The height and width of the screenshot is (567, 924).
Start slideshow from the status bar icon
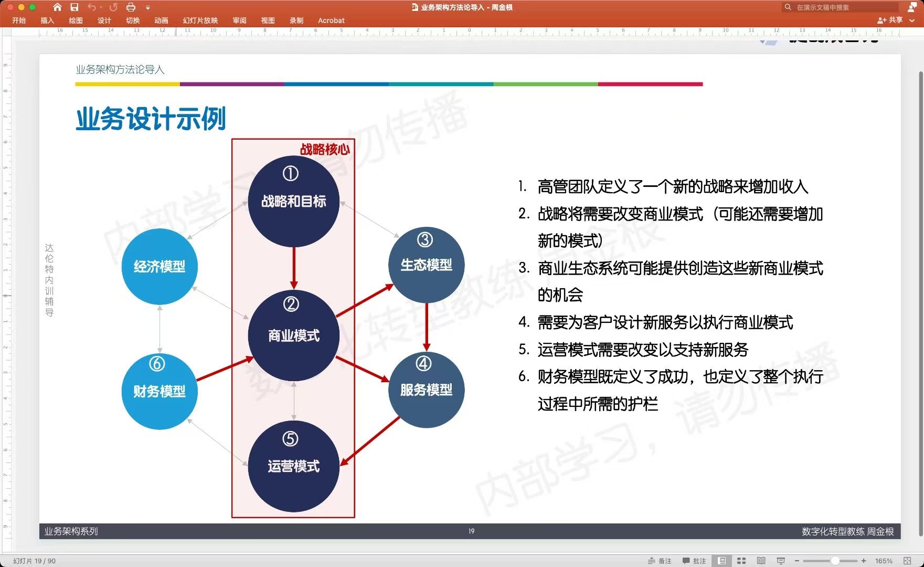[x=781, y=561]
